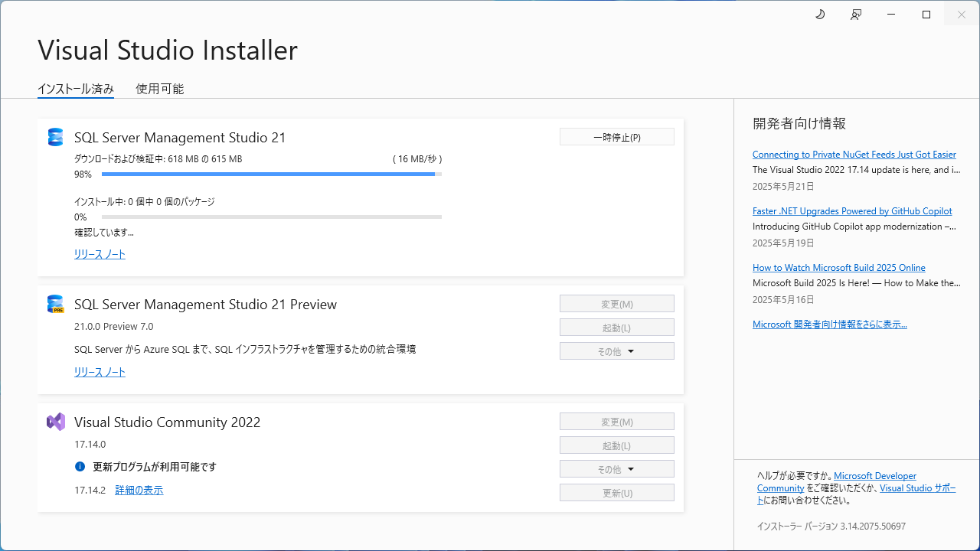Click the installer version 3.14.2075.50697 text
The width and height of the screenshot is (980, 551).
831,527
